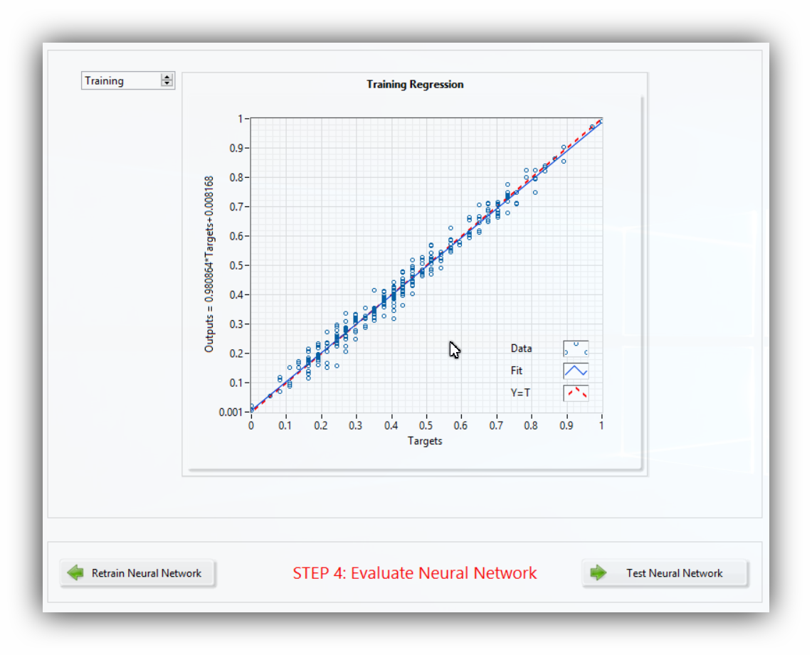Select the Outputs y-axis equation label
The image size is (812, 655).
click(x=209, y=265)
